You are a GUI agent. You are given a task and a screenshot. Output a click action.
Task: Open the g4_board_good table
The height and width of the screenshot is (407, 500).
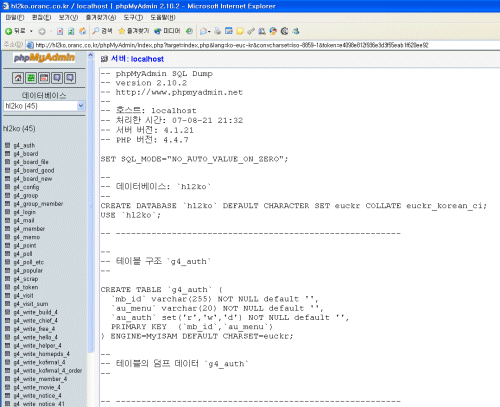pos(34,170)
